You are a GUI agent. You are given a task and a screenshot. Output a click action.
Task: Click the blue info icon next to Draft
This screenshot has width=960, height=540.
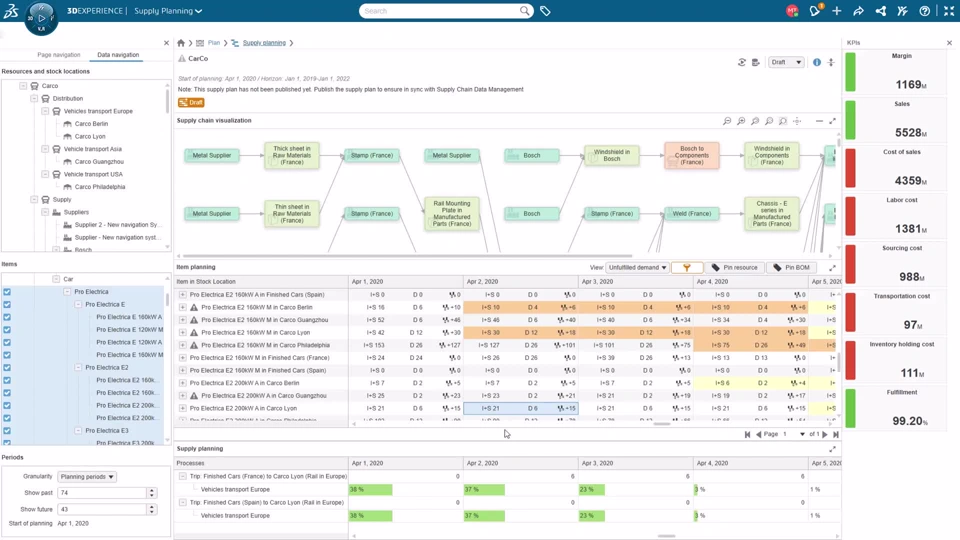pos(817,62)
